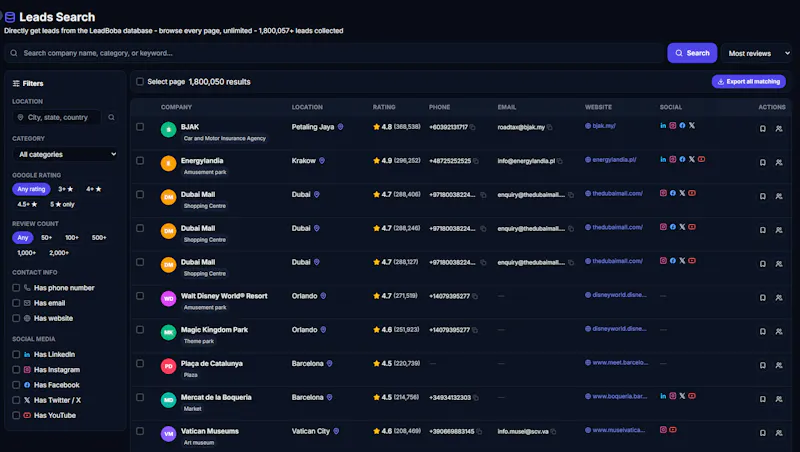
Task: Select the Walt Disney World Resort checkbox
Action: tap(140, 296)
